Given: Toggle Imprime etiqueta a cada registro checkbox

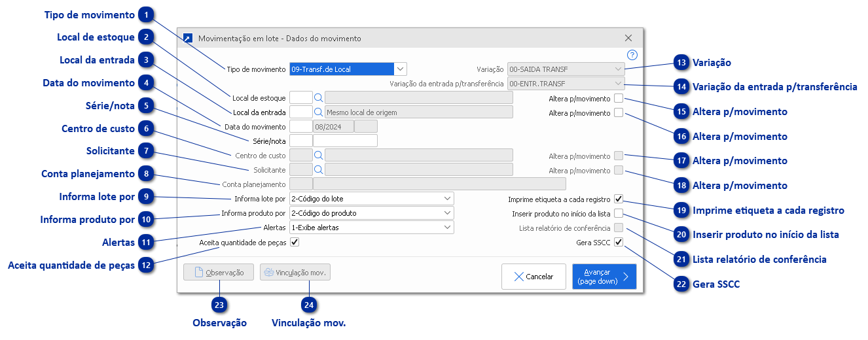Looking at the screenshot, I should click(x=619, y=199).
